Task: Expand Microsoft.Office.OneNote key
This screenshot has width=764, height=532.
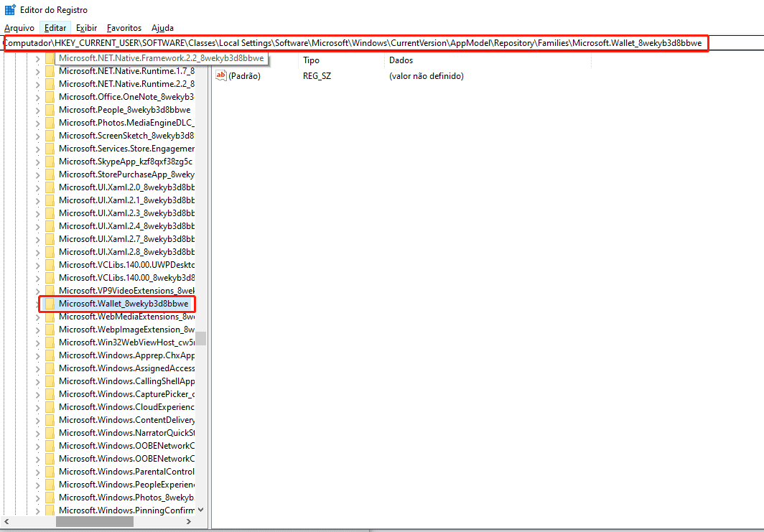Action: [x=37, y=97]
